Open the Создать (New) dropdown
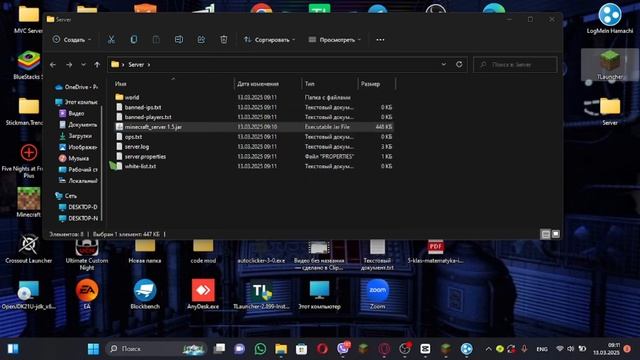The height and width of the screenshot is (360, 640). pos(72,40)
